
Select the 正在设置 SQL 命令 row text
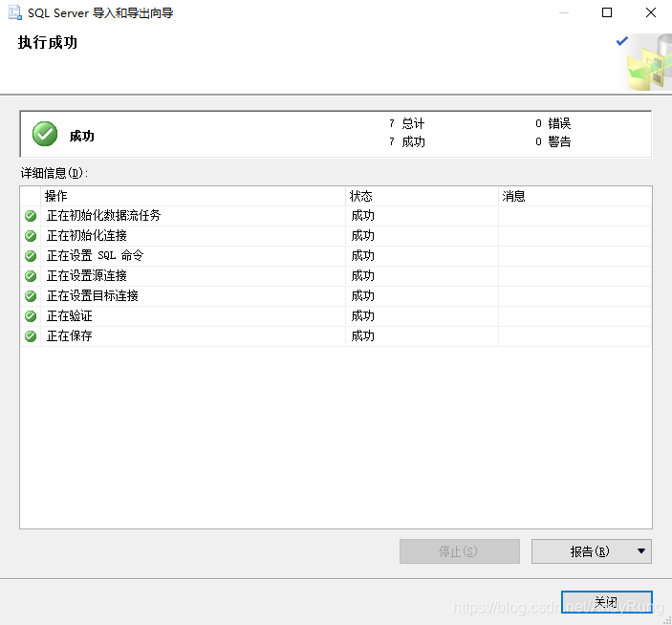pyautogui.click(x=96, y=256)
